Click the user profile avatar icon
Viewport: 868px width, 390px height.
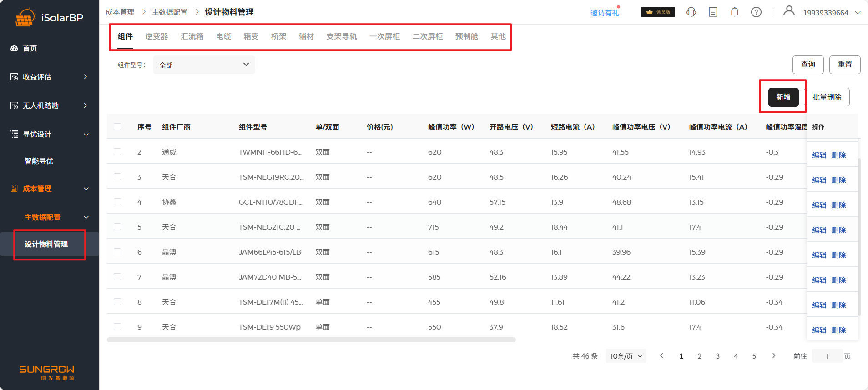pos(789,11)
